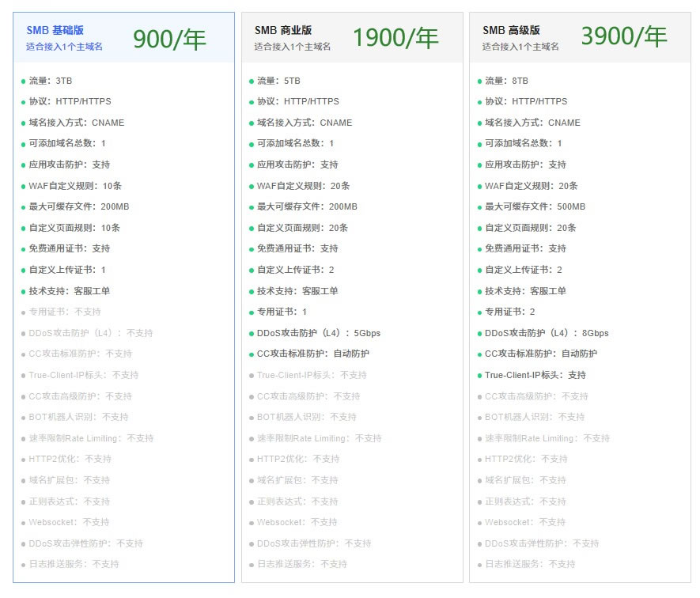Select the SMB 高级版 plan header
This screenshot has width=700, height=598.
(x=511, y=30)
